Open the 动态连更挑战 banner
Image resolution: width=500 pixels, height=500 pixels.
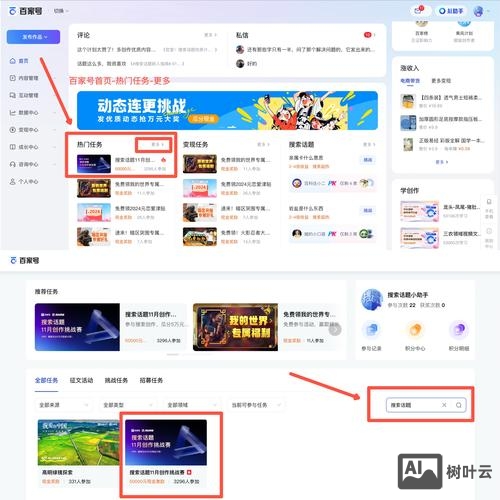(x=227, y=110)
